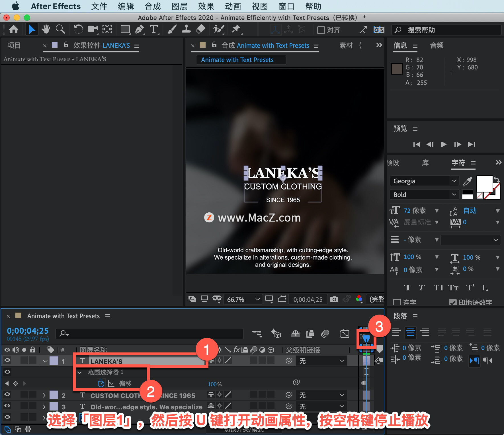Image resolution: width=504 pixels, height=435 pixels.
Task: Hide layer 3 Old-world text eye toggle
Action: point(7,406)
